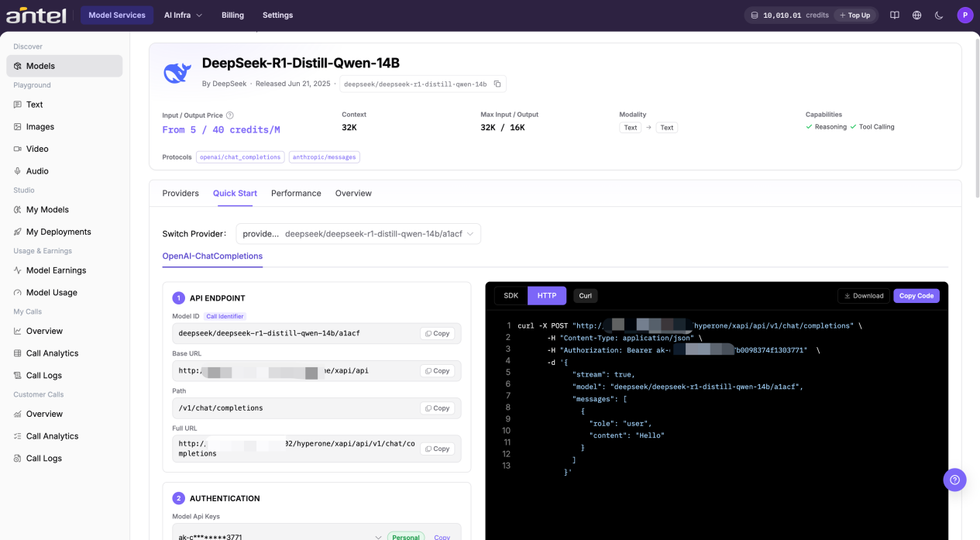The height and width of the screenshot is (540, 980).
Task: Click the Personal key badge
Action: 407,537
